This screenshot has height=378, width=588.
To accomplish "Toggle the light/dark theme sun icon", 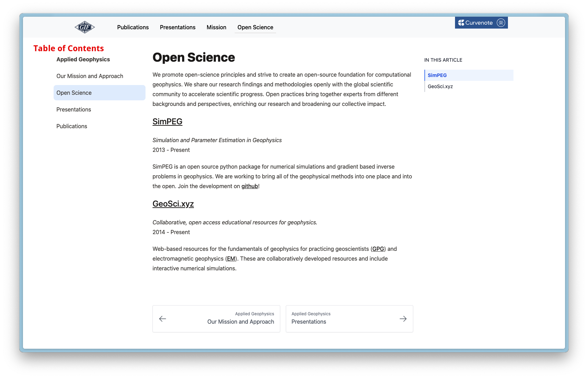I will coord(501,23).
